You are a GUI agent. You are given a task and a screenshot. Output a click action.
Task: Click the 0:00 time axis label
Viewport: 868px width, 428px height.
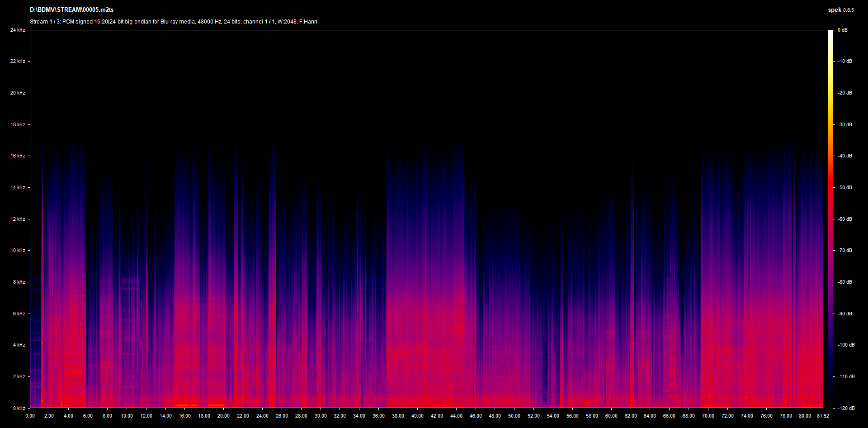point(30,416)
